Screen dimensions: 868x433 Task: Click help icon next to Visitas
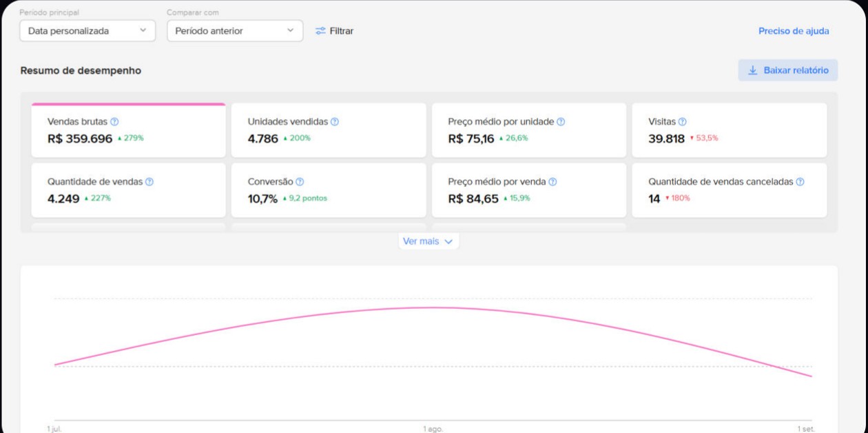click(682, 122)
